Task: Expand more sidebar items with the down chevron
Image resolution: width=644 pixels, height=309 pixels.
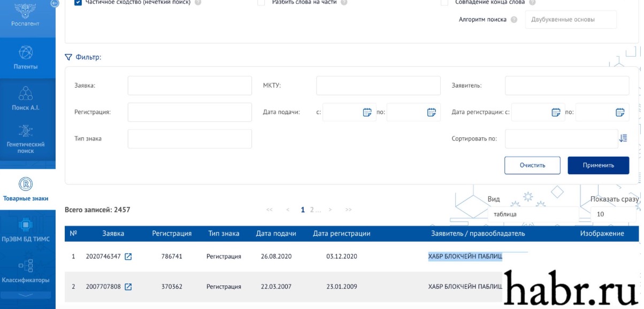Action: click(26, 295)
